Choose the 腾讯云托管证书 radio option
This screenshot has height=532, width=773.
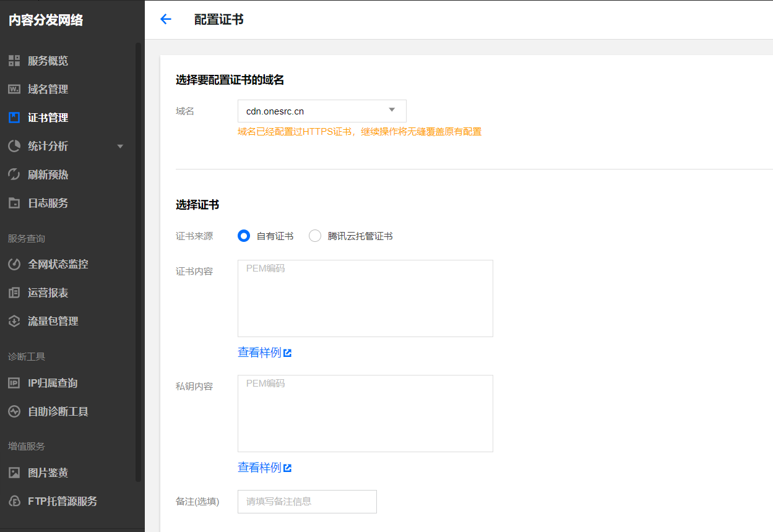tap(314, 236)
